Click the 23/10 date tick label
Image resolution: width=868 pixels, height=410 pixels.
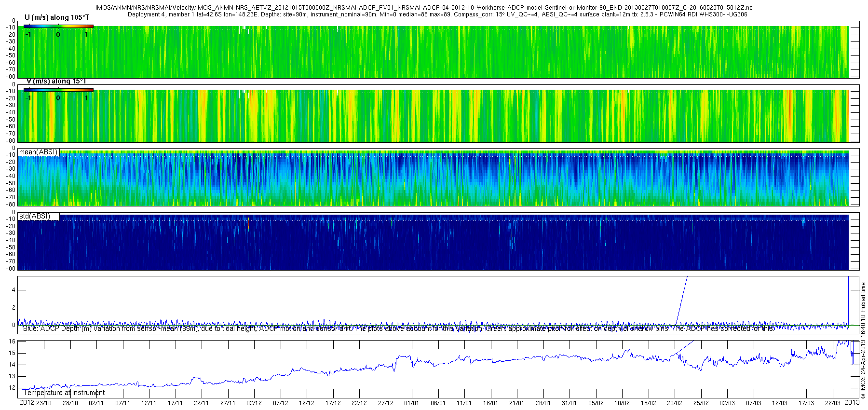pyautogui.click(x=43, y=403)
